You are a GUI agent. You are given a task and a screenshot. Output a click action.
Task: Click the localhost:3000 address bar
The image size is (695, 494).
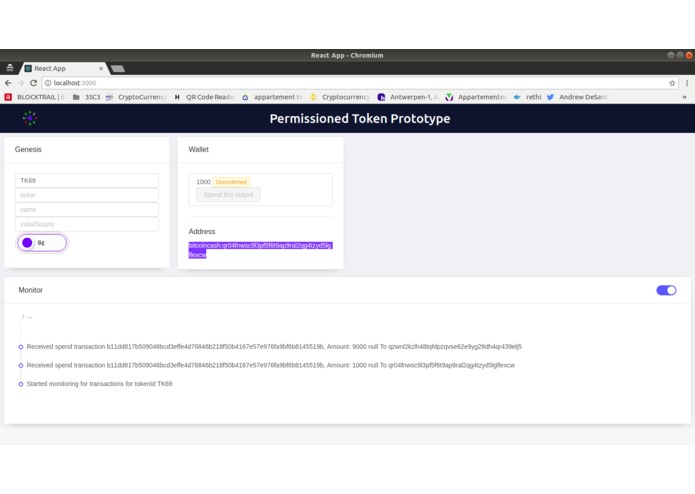click(359, 83)
